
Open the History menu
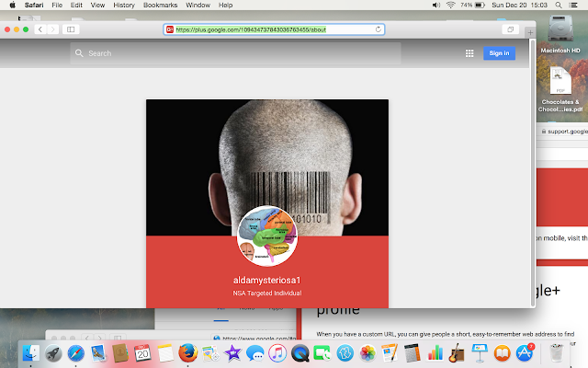[x=124, y=5]
